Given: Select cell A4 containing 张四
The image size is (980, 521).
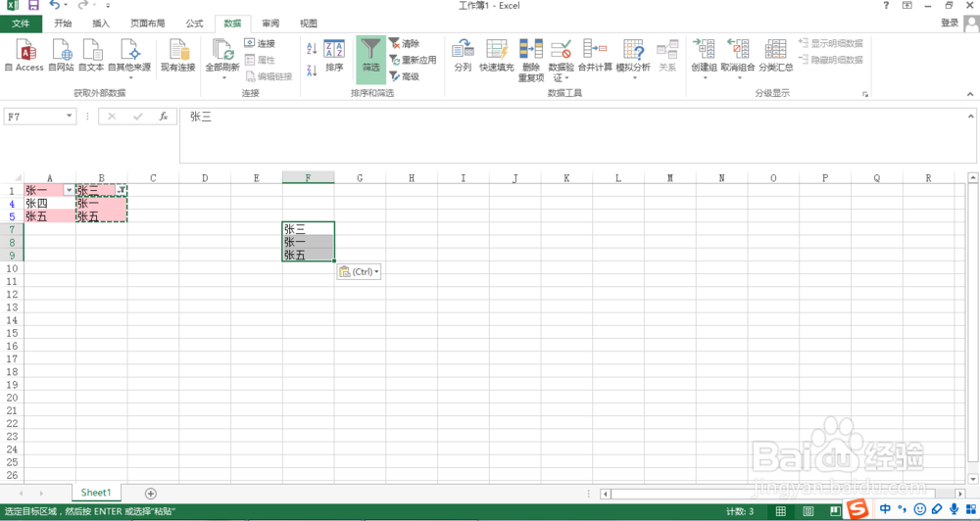Looking at the screenshot, I should click(x=49, y=203).
